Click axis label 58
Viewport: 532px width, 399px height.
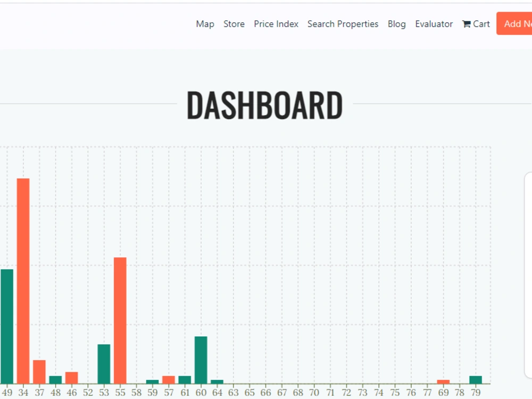(x=136, y=393)
